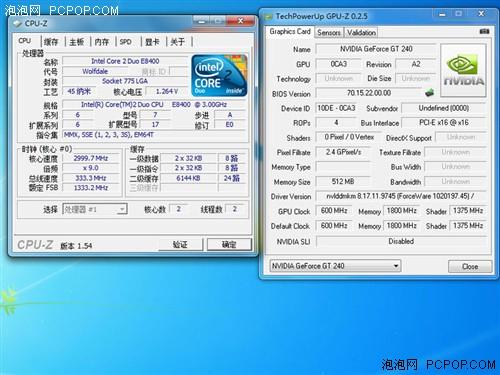Click the NVIDIA logo image
This screenshot has width=500, height=375.
pyautogui.click(x=463, y=70)
